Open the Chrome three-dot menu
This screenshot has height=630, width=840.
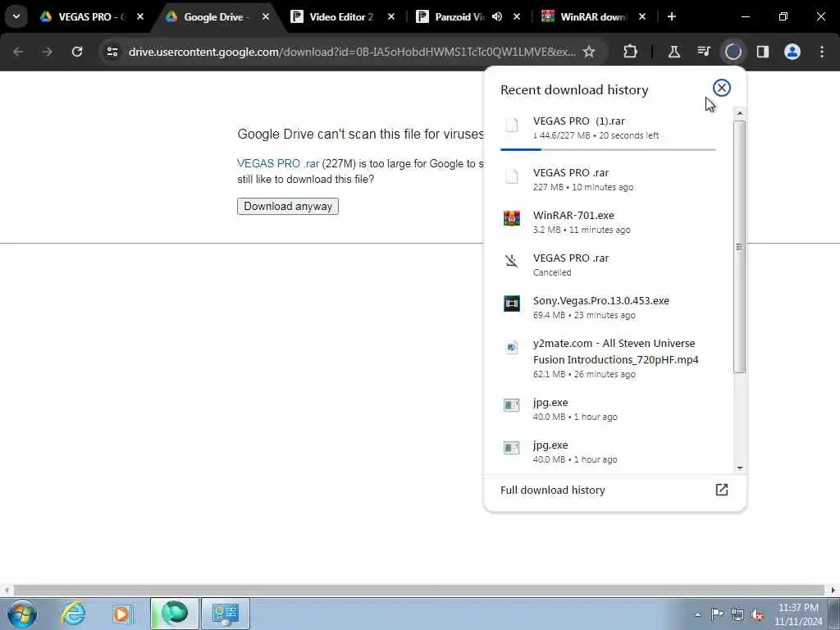pyautogui.click(x=822, y=52)
